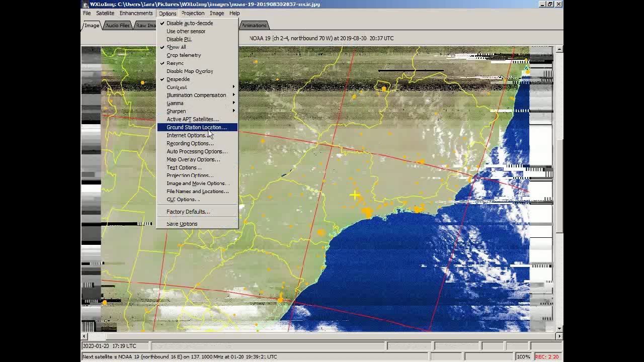Open File Names and Locations entry
This screenshot has height=362, width=644.
197,192
